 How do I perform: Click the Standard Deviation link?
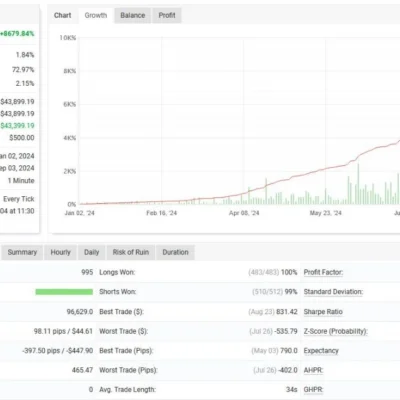point(333,292)
